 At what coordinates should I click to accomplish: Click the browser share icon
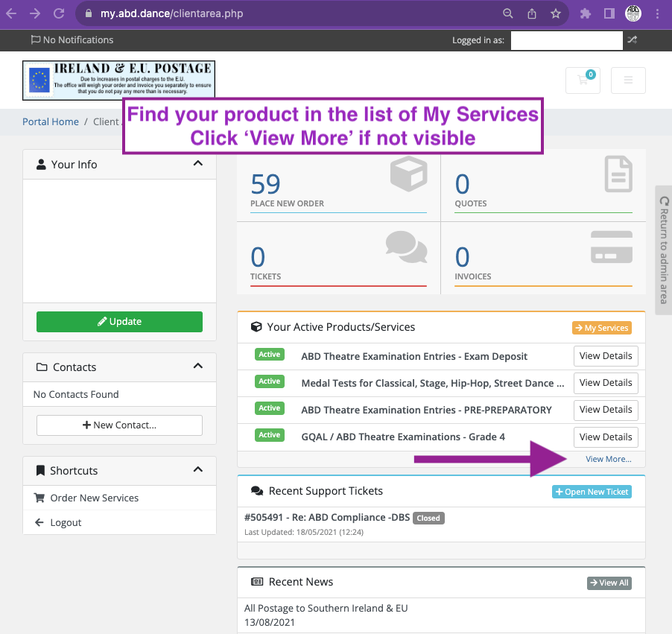coord(532,13)
